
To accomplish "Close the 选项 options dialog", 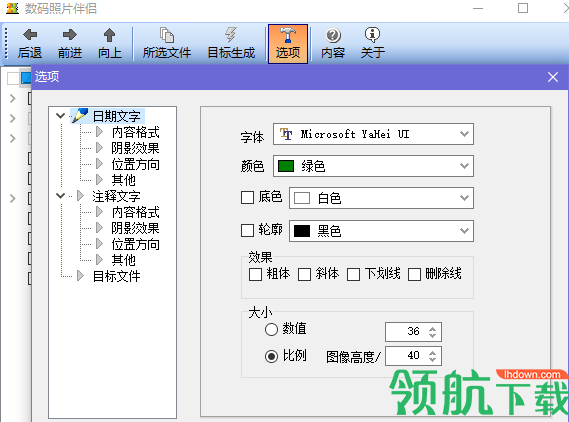I will [553, 77].
